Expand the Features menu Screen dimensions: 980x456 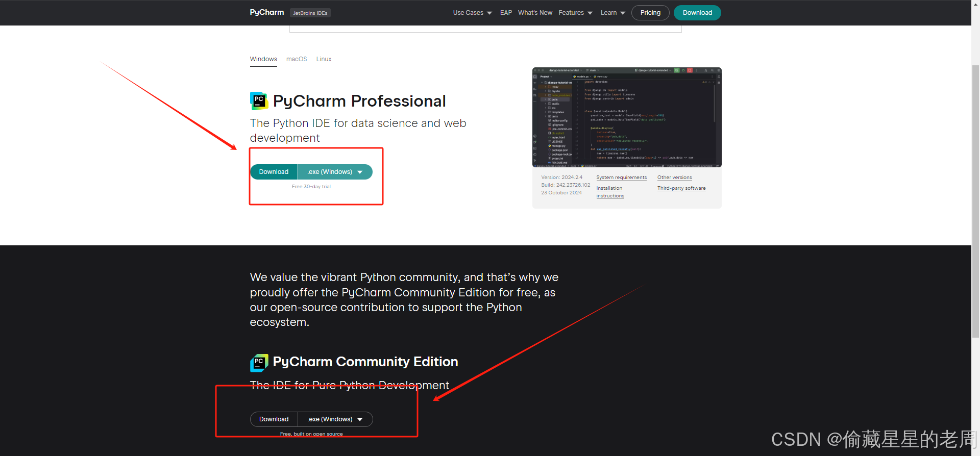[x=575, y=13]
